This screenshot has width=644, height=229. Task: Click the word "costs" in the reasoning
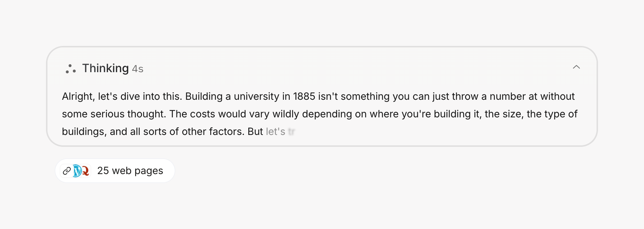point(202,114)
